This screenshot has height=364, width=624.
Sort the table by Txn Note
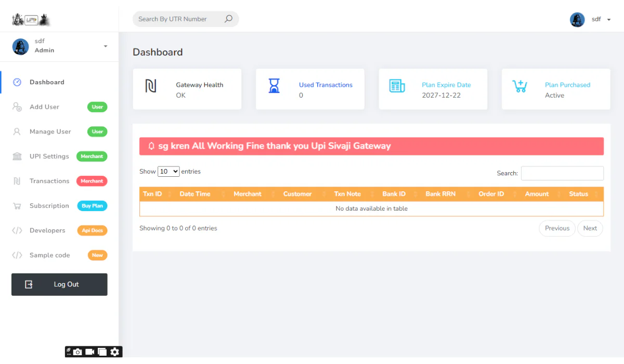(354, 194)
